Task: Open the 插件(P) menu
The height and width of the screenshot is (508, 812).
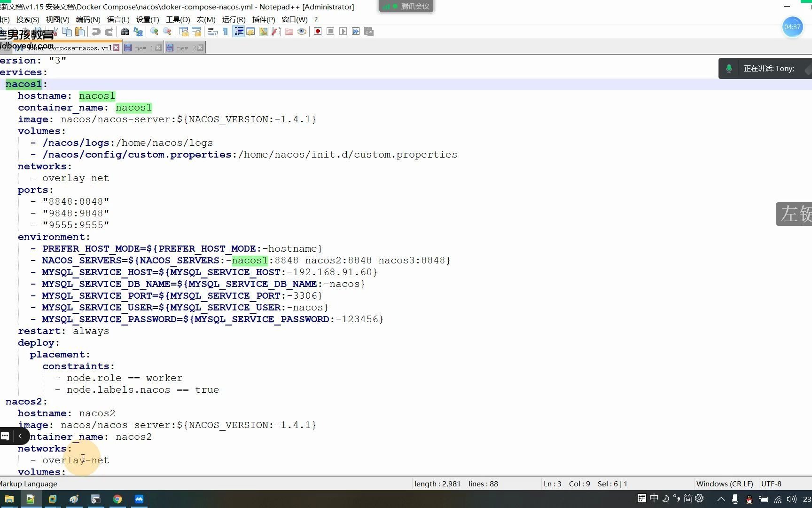Action: (264, 19)
